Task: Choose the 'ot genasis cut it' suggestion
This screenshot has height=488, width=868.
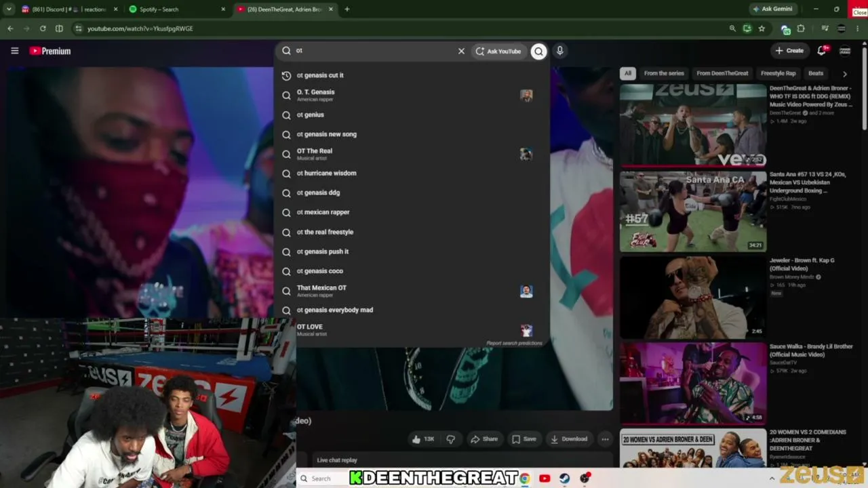Action: tap(412, 75)
